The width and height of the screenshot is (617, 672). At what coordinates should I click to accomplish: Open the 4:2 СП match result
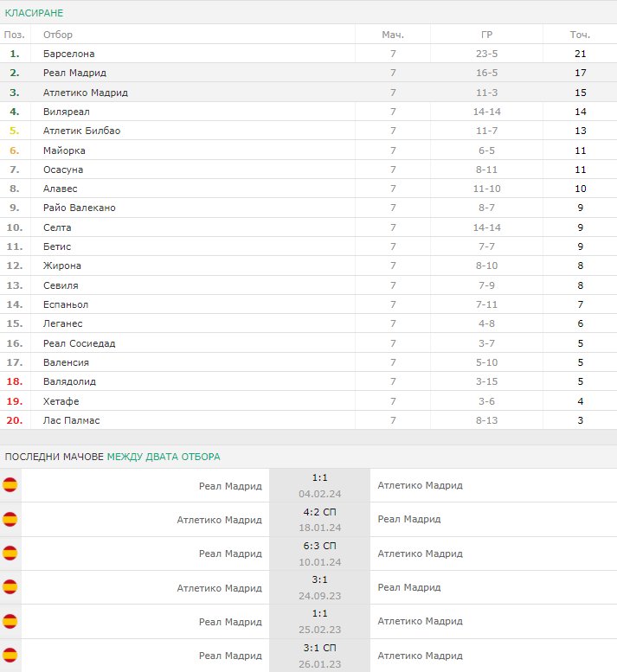coord(320,512)
